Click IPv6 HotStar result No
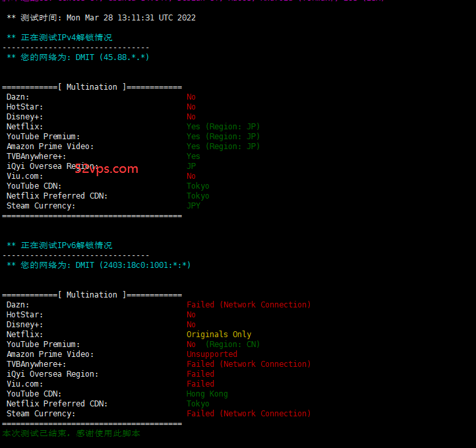 point(191,314)
